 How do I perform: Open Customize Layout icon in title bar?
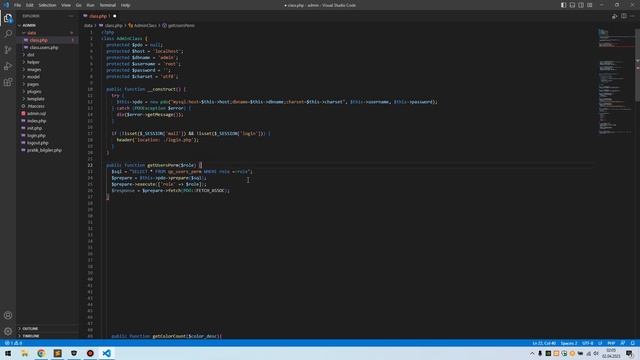[590, 5]
